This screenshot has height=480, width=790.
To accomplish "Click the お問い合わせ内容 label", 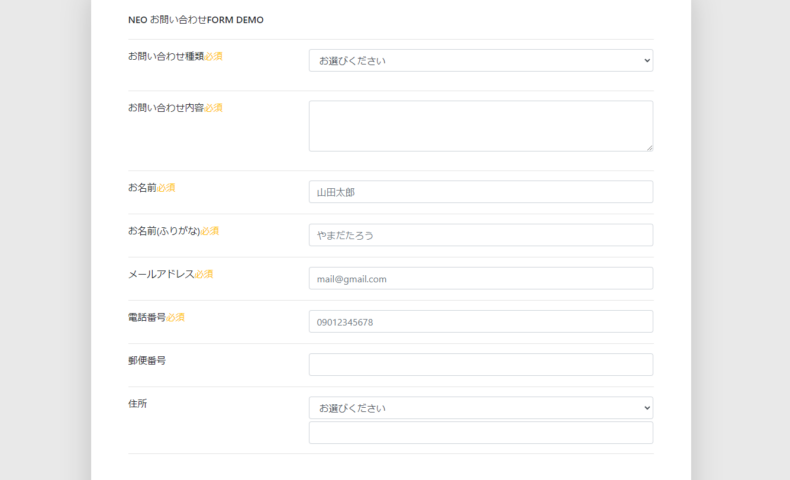I will 166,108.
